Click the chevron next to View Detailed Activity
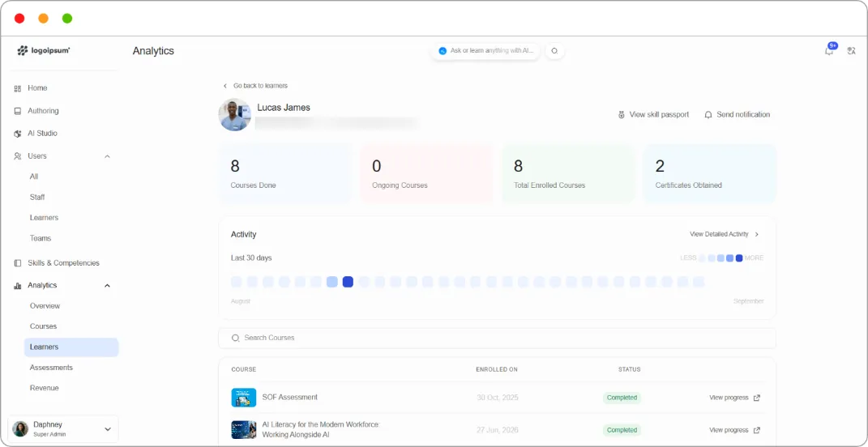Image resolution: width=868 pixels, height=447 pixels. pyautogui.click(x=757, y=235)
